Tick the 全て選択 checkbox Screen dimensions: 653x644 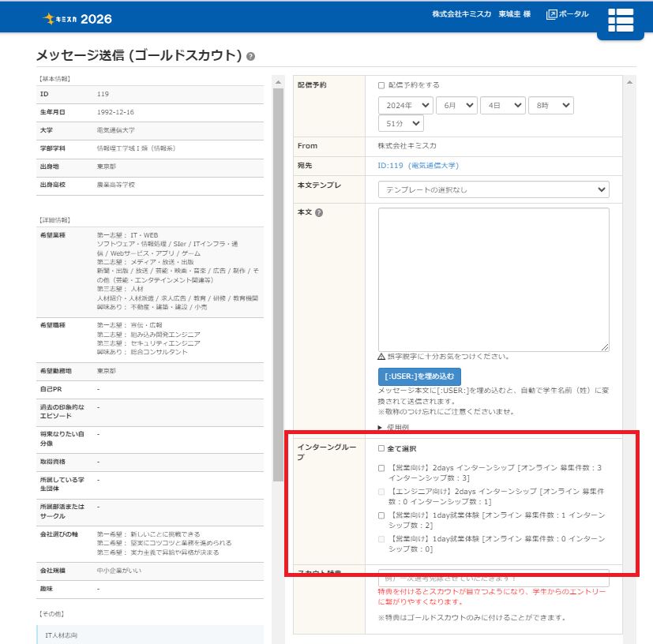pos(381,448)
